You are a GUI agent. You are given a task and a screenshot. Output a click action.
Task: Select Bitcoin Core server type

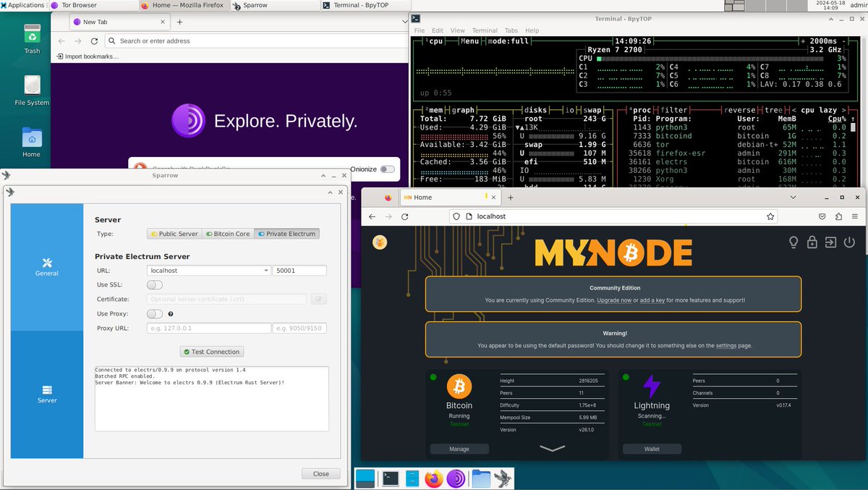[227, 234]
